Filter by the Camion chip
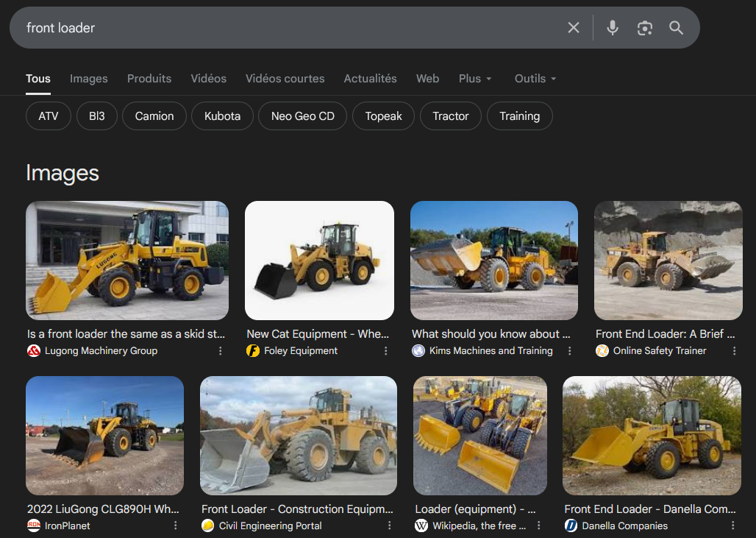Screen dimensions: 756x538 [154, 116]
